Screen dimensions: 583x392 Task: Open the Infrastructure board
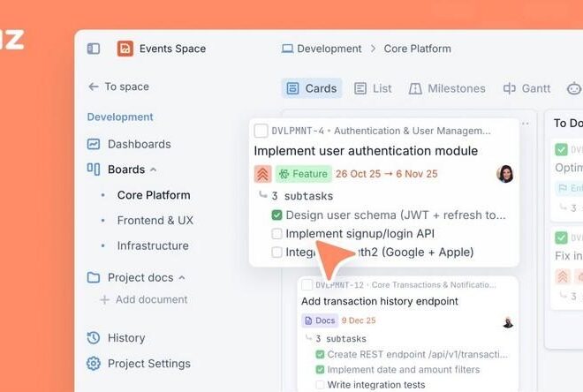pyautogui.click(x=153, y=245)
